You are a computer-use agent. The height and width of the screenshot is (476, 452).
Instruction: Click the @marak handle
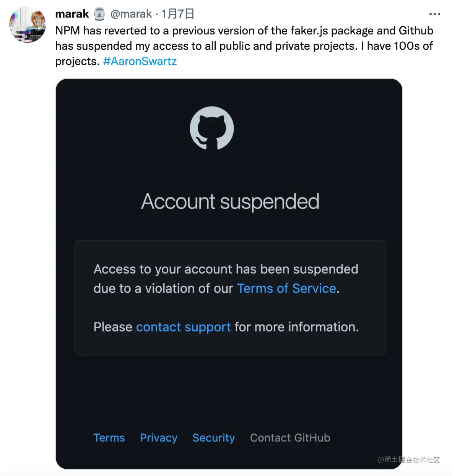[x=131, y=14]
